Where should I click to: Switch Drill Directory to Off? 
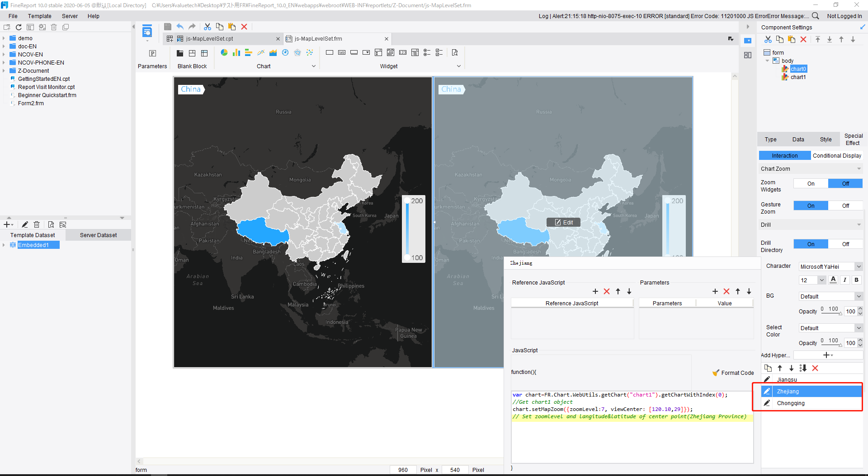tap(845, 244)
